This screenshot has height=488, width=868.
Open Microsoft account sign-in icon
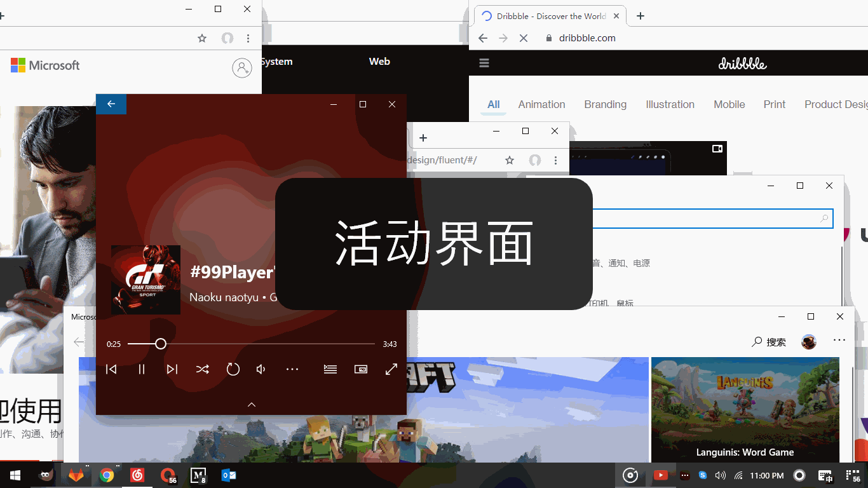242,68
